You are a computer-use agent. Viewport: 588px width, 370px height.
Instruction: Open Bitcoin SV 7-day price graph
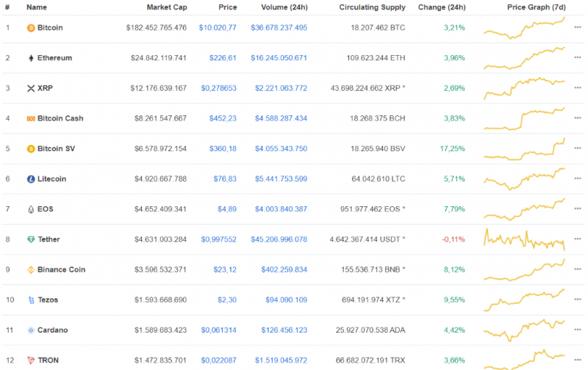click(524, 149)
